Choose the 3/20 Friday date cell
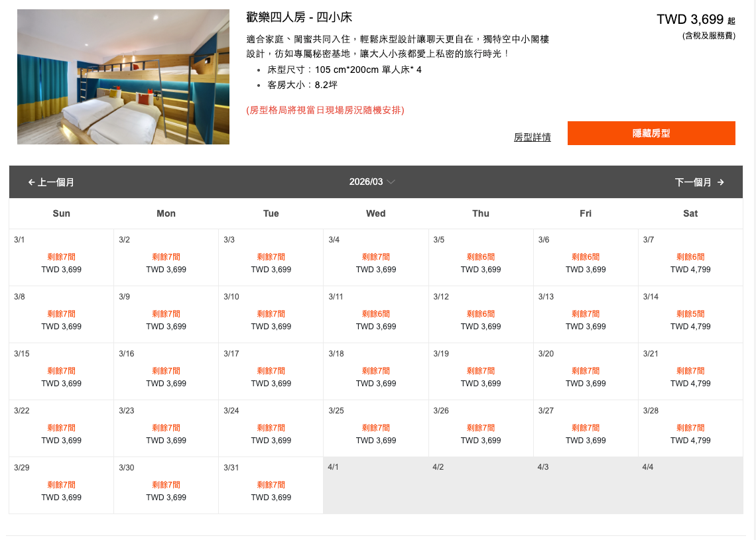 (586, 372)
